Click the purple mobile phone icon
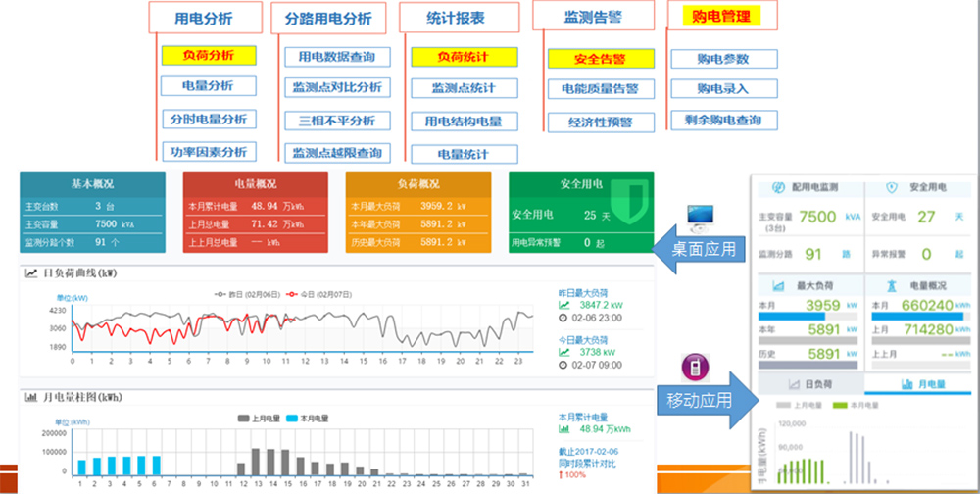 coord(695,367)
